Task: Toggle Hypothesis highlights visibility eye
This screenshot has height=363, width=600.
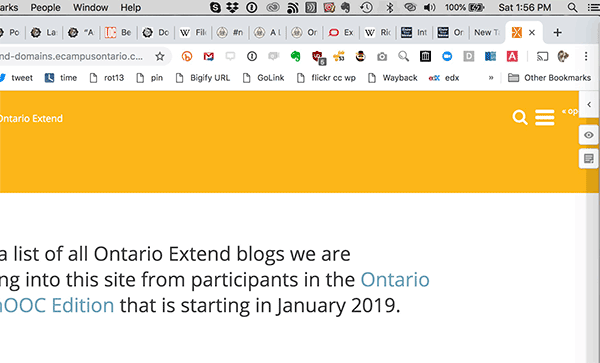Action: tap(589, 135)
